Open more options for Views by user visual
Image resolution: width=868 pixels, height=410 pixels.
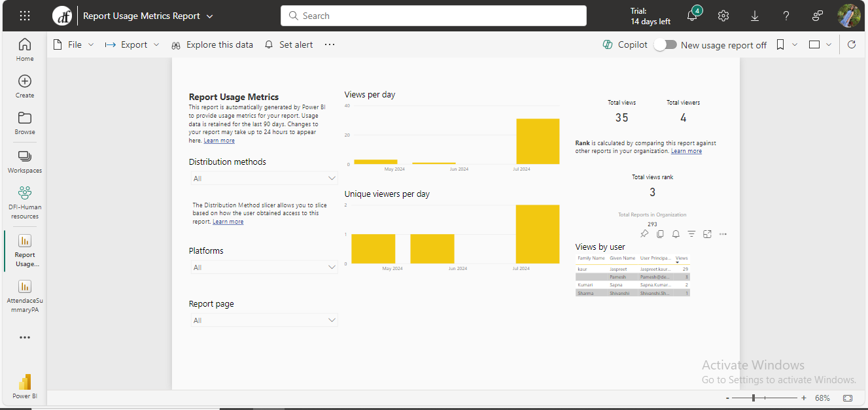723,233
